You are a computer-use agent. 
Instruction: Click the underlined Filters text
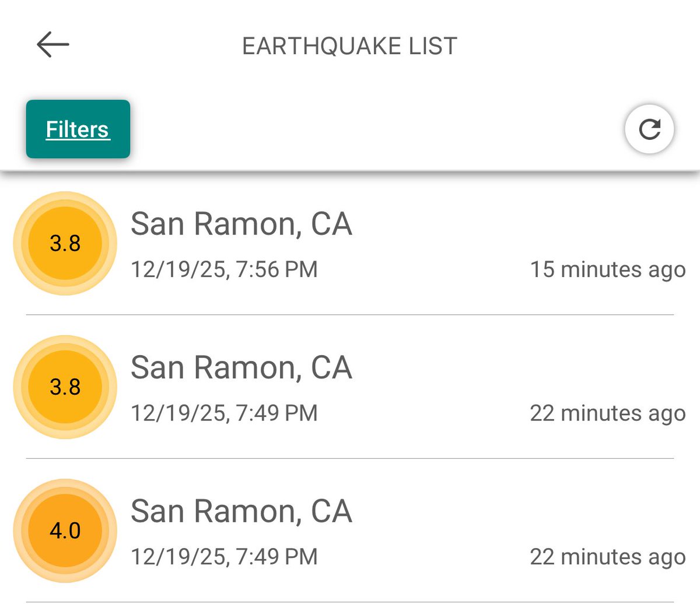click(78, 129)
